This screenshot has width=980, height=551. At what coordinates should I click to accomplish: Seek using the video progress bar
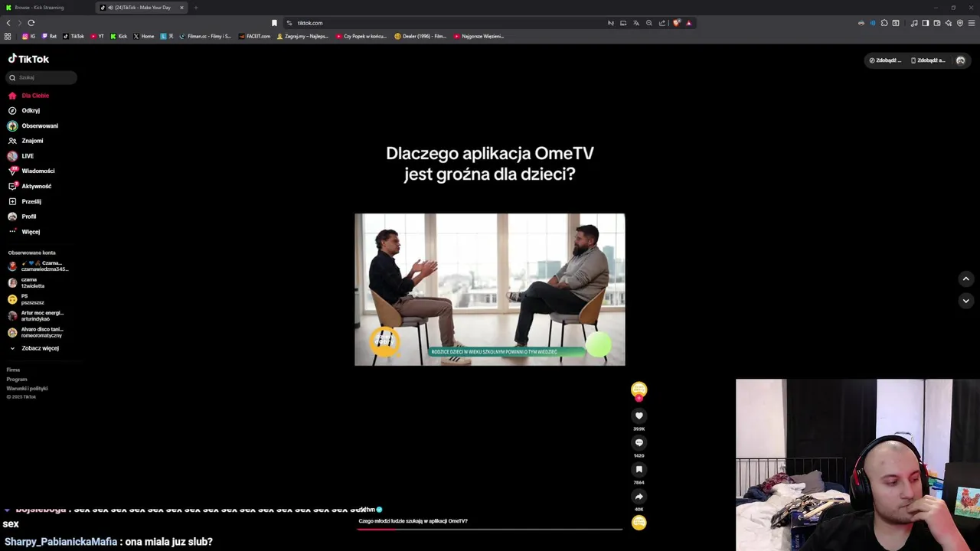coord(490,529)
